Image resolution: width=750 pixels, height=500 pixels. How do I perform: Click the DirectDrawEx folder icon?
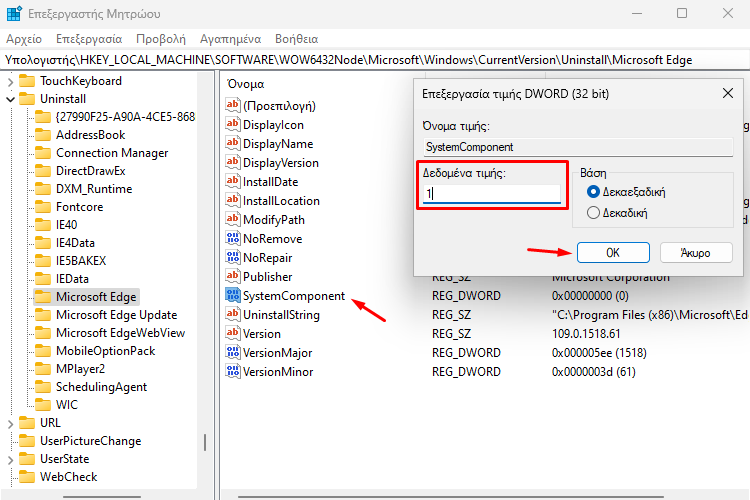[43, 171]
